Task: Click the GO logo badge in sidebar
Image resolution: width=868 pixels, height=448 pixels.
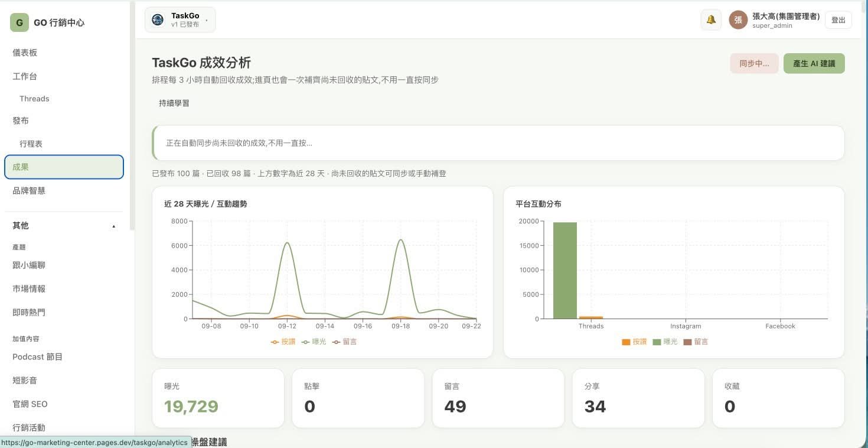Action: coord(19,22)
